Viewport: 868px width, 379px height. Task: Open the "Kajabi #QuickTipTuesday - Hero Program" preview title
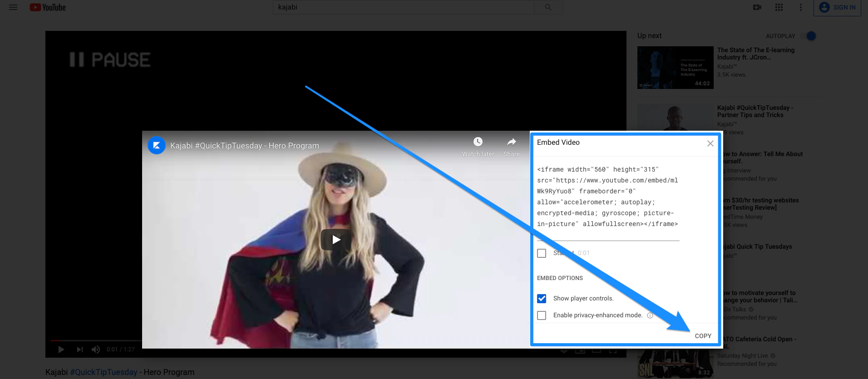[x=245, y=146]
